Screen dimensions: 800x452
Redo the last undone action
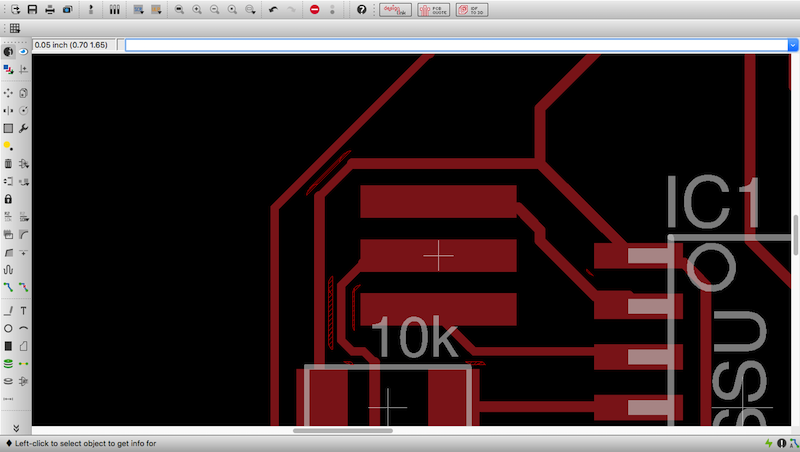[x=291, y=10]
